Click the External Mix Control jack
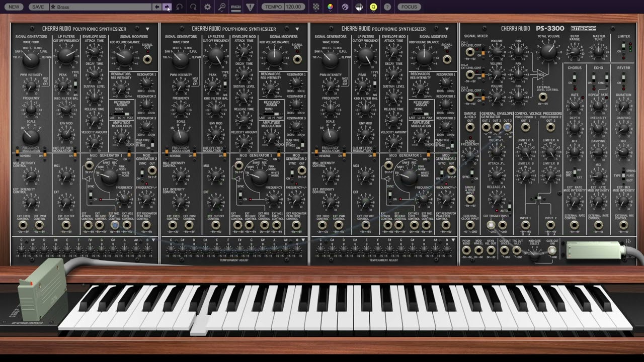This screenshot has width=644, height=362. 623,225
